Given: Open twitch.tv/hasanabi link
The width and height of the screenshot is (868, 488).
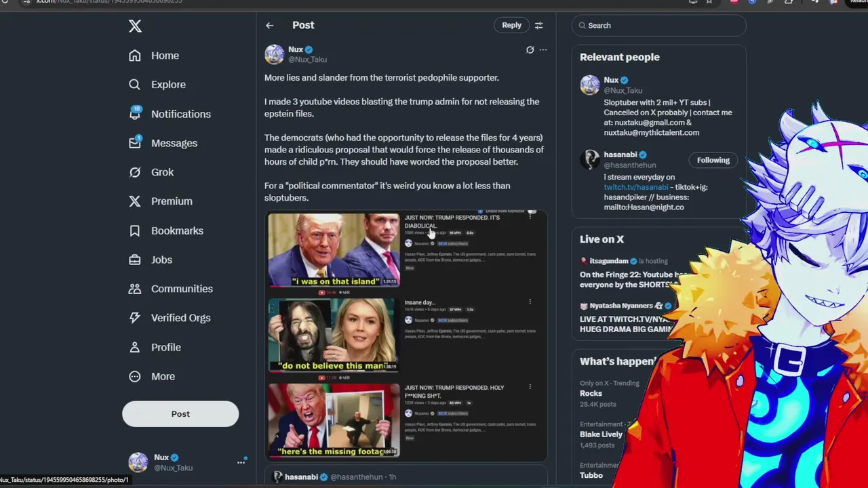Looking at the screenshot, I should tap(636, 187).
